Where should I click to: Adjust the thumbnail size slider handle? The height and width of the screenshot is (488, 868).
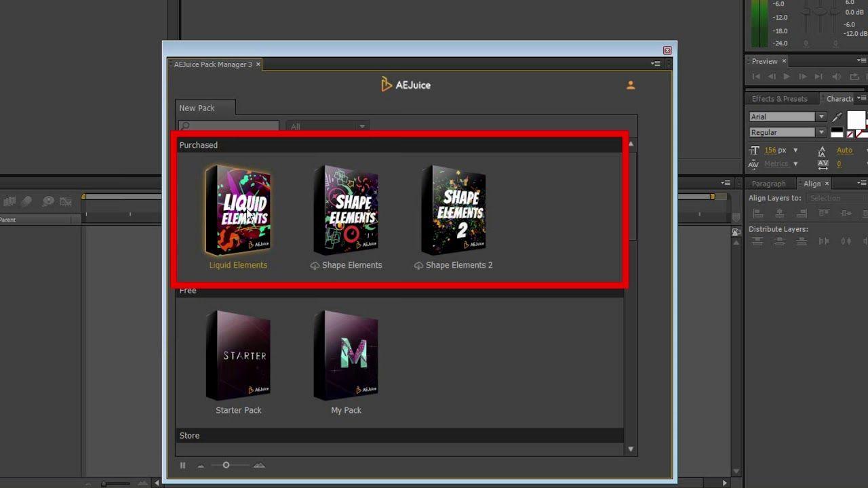(x=226, y=465)
